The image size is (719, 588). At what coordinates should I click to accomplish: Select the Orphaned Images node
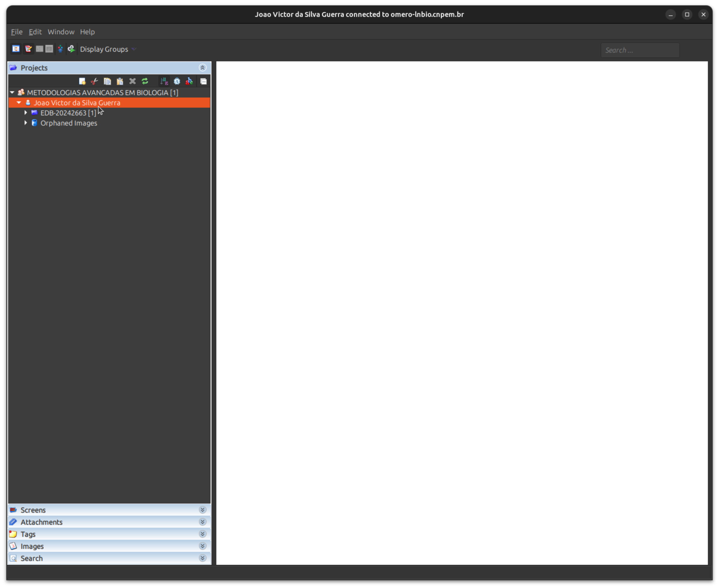(x=68, y=123)
